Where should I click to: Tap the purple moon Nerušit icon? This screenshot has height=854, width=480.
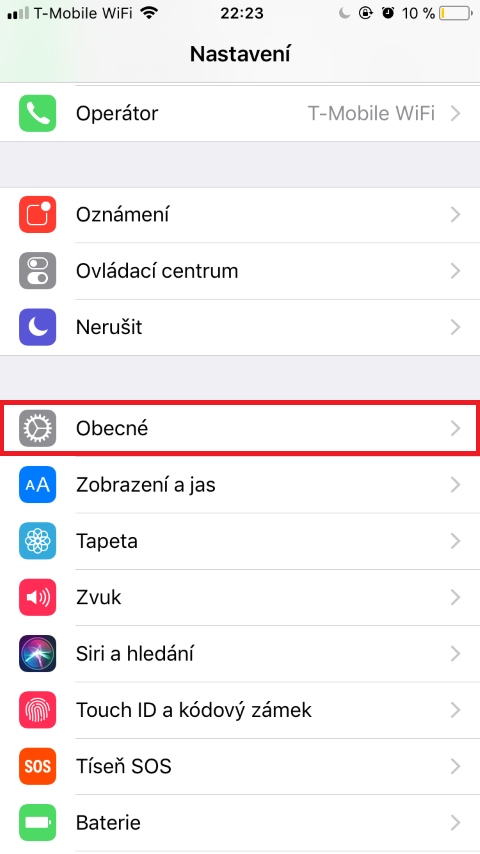[38, 327]
